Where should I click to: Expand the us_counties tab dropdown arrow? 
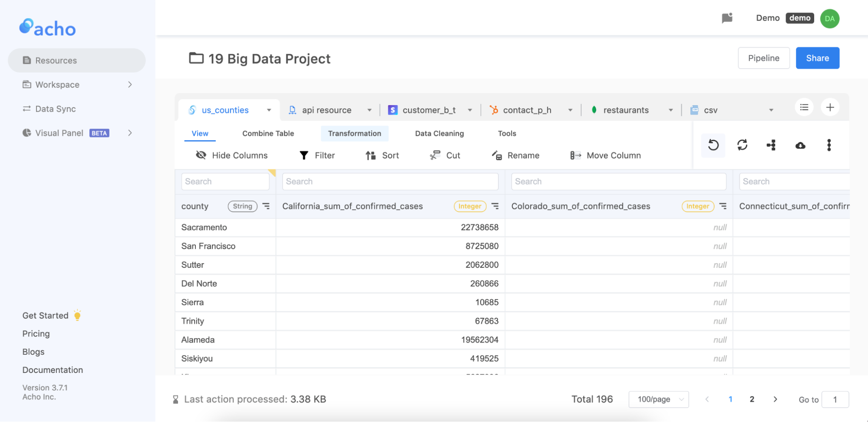268,110
